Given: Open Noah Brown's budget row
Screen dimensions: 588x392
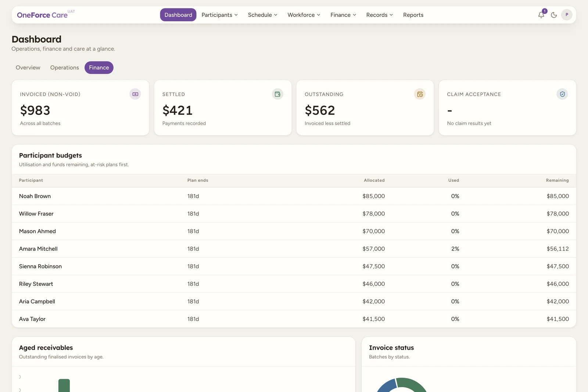Looking at the screenshot, I should [x=294, y=196].
